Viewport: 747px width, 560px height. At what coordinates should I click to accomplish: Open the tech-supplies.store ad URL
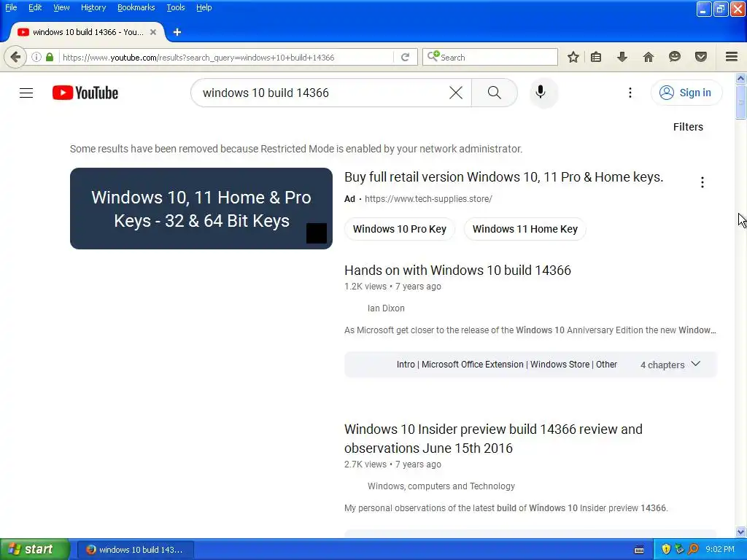pyautogui.click(x=428, y=199)
